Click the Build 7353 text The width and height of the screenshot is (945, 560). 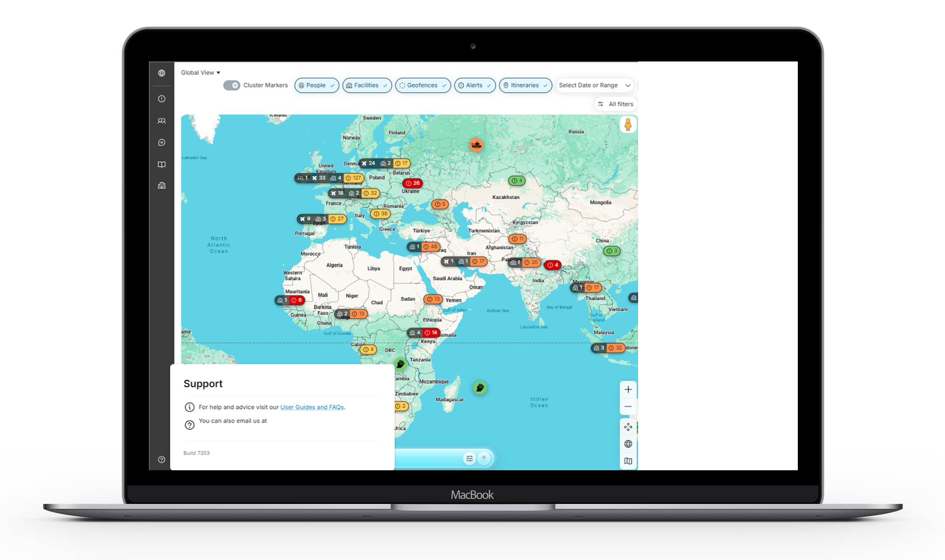[x=197, y=453]
